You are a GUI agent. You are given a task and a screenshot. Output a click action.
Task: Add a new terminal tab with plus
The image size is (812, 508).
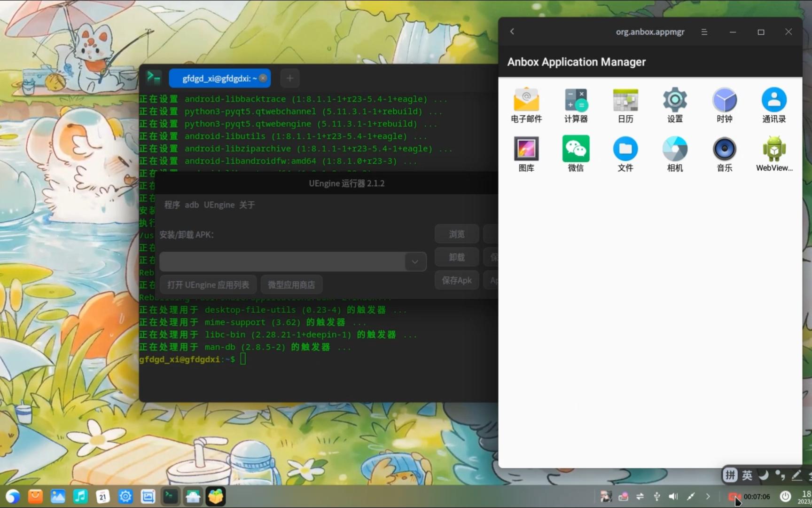[x=290, y=78]
